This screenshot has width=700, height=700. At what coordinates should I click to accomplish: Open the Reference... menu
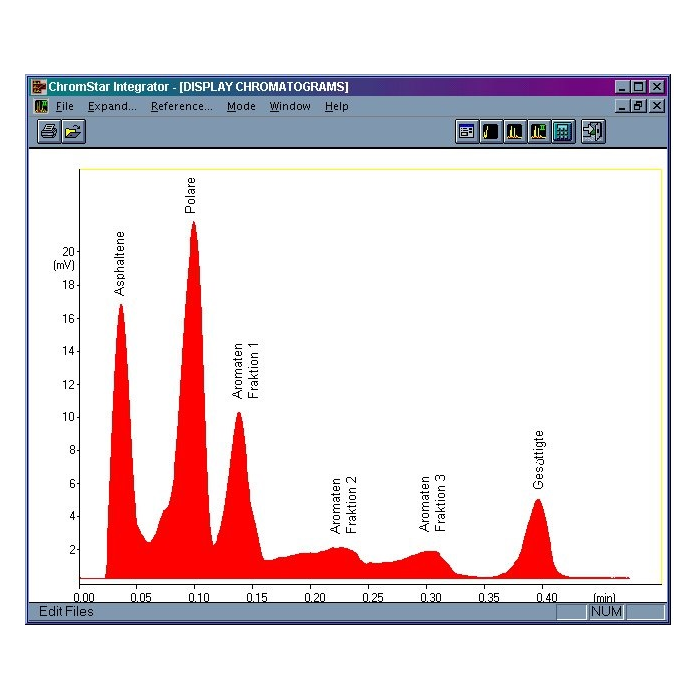tap(181, 106)
